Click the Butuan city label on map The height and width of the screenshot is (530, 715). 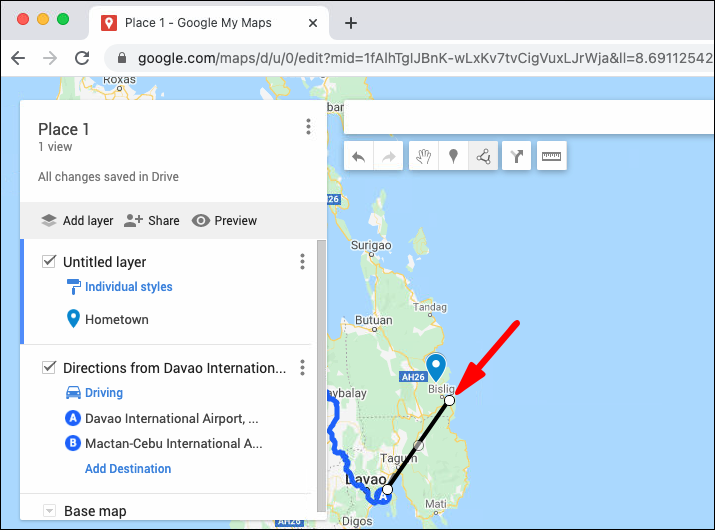coord(373,320)
